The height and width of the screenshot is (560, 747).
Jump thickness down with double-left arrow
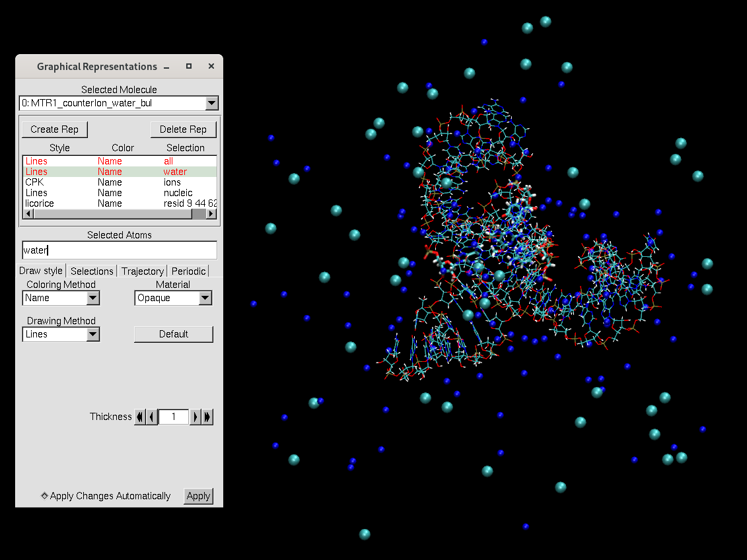point(140,417)
